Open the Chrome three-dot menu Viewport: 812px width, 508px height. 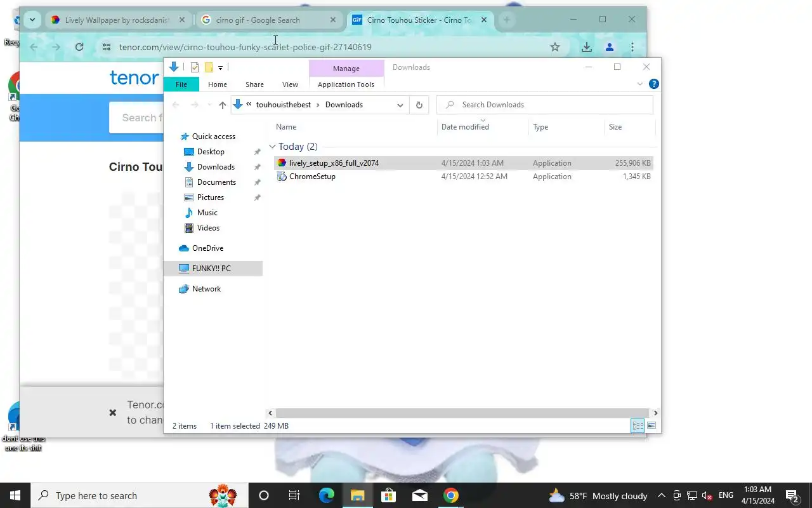click(x=632, y=47)
